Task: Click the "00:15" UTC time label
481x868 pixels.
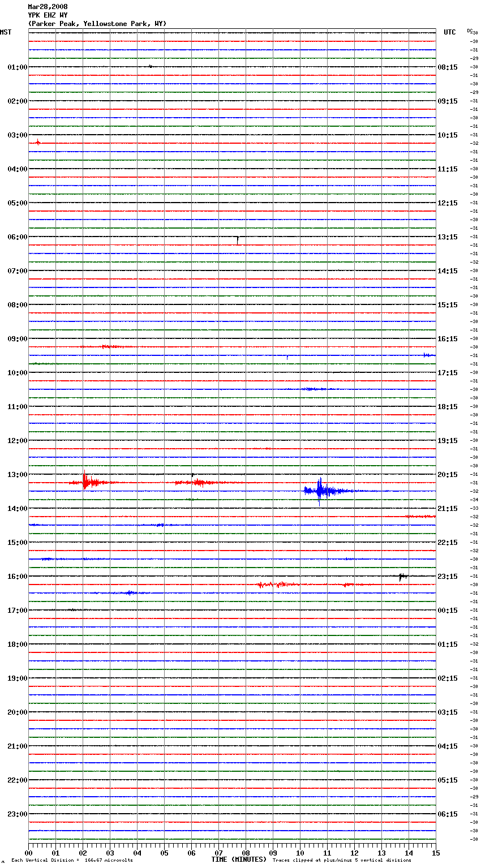Action: tap(448, 611)
